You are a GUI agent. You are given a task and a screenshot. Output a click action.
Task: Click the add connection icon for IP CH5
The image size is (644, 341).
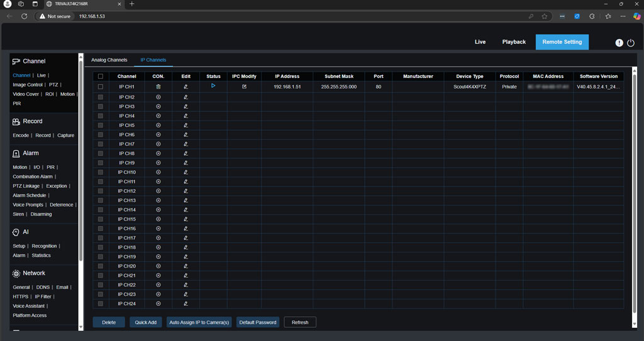(x=158, y=125)
